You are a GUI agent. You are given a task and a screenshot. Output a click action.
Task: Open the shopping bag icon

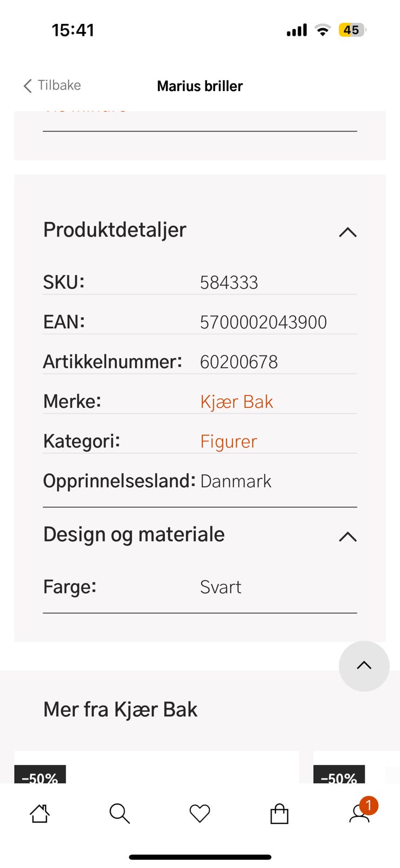click(279, 813)
